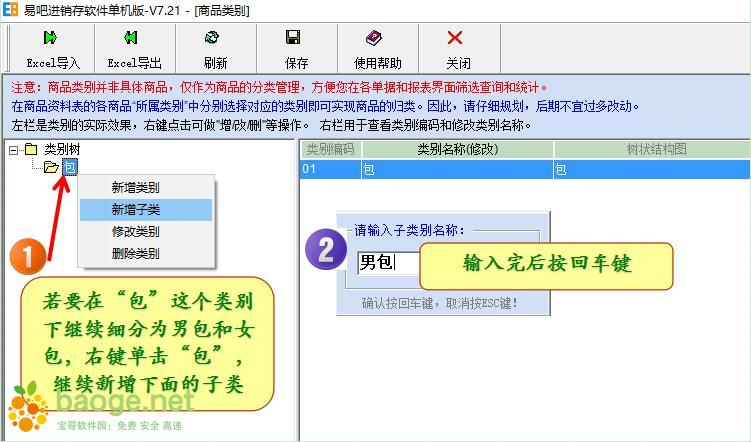
Task: Click the Excel导入 import icon
Action: tap(52, 38)
